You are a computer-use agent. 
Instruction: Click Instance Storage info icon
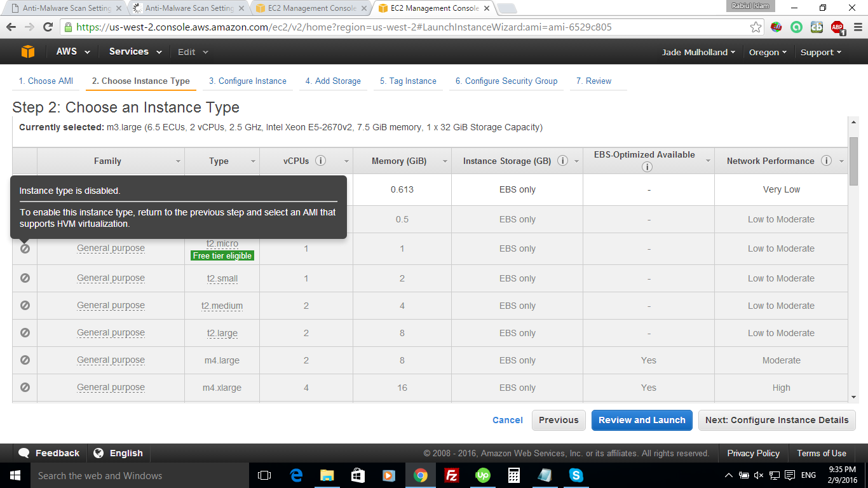click(562, 161)
